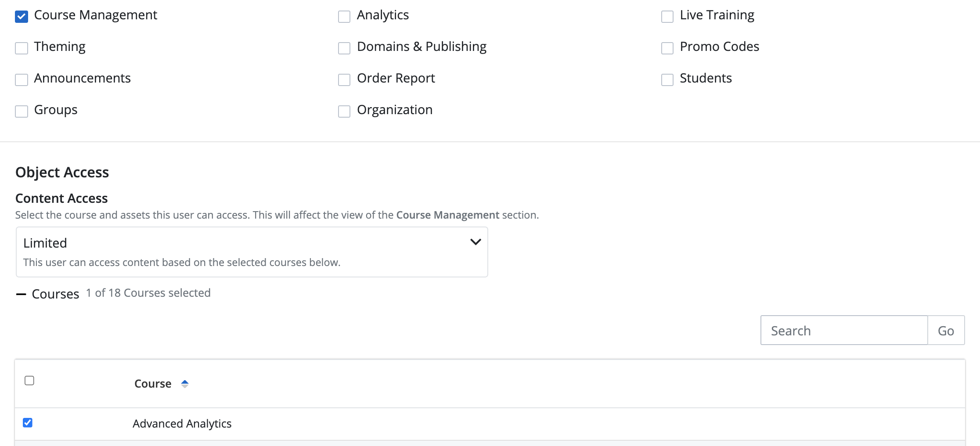980x446 pixels.
Task: Sort by Course column arrow icon
Action: pyautogui.click(x=185, y=384)
